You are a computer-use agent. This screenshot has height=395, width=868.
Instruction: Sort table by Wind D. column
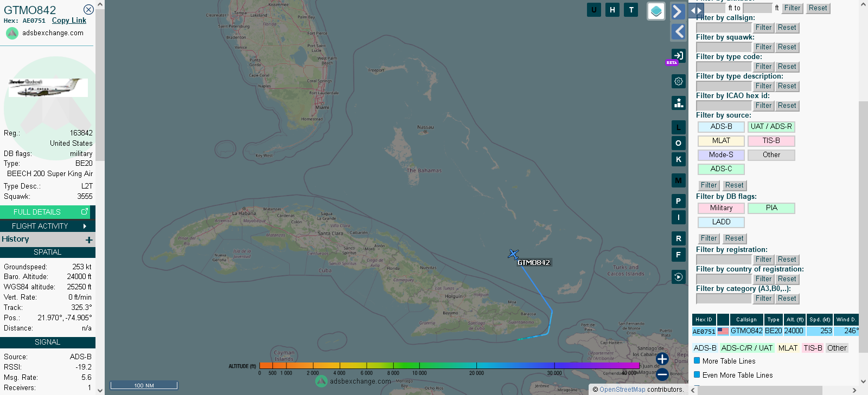pyautogui.click(x=846, y=320)
